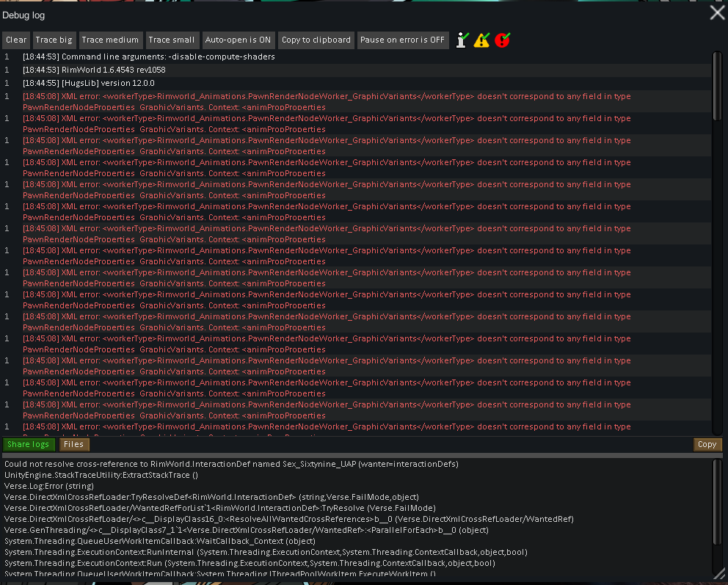The width and height of the screenshot is (728, 585).
Task: Click the Verse.GenThreading ParallelForEach trace line
Action: (247, 530)
